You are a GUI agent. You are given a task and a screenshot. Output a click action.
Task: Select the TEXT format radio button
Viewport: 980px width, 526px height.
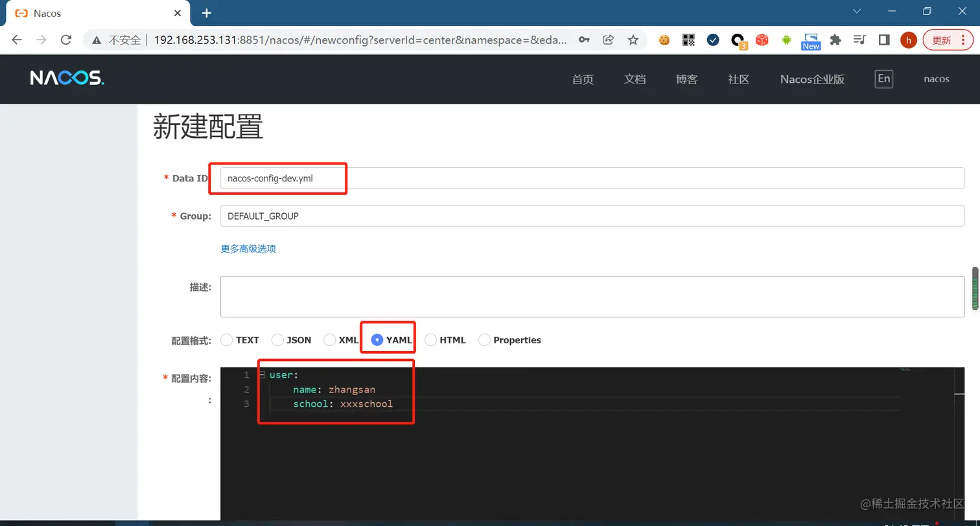tap(227, 339)
